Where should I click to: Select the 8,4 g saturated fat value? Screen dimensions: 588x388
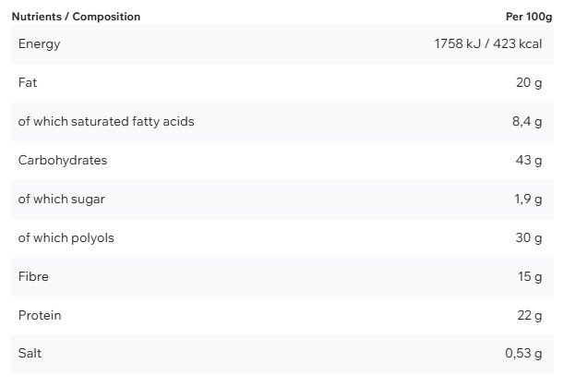point(526,122)
